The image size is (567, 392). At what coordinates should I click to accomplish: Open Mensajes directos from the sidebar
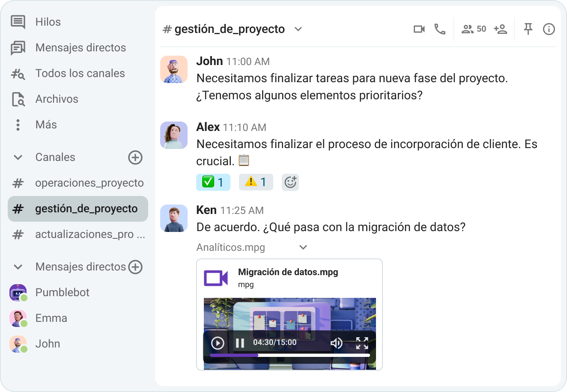(81, 48)
